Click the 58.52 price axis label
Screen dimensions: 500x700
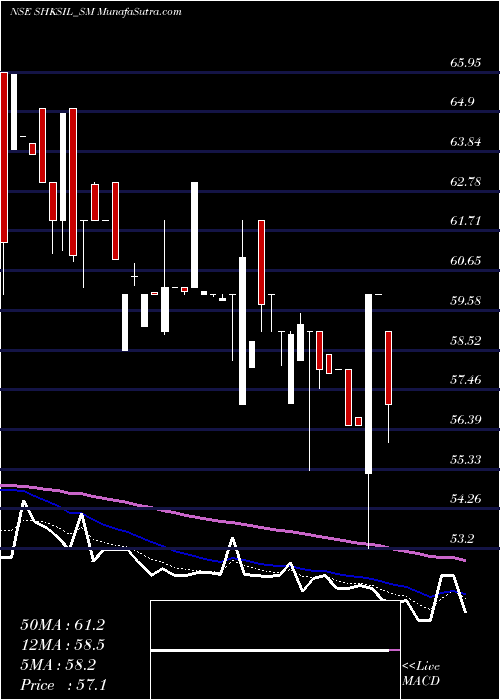point(466,341)
